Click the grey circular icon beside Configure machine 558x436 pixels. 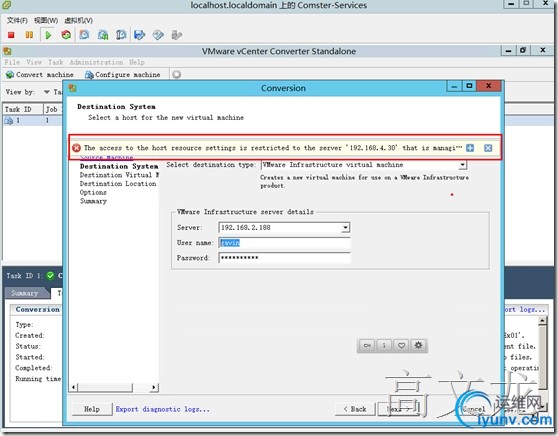click(x=177, y=74)
